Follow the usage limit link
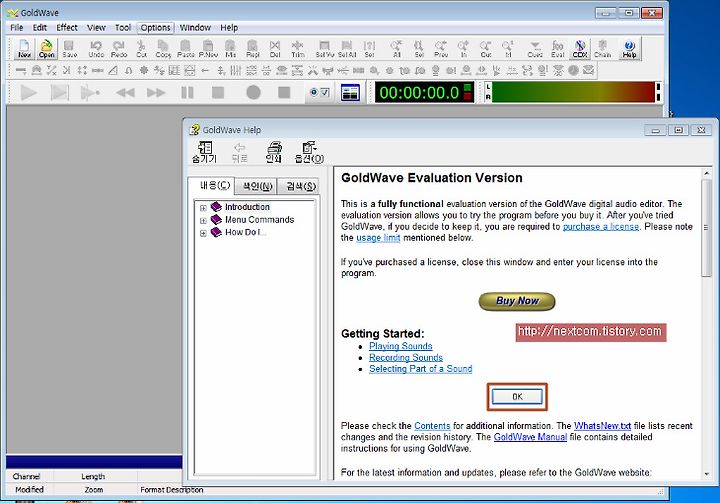720x503 pixels. [x=378, y=238]
